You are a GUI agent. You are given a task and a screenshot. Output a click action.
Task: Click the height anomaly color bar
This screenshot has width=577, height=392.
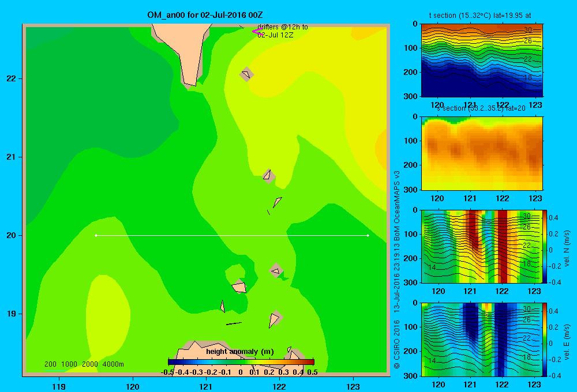[x=241, y=362]
